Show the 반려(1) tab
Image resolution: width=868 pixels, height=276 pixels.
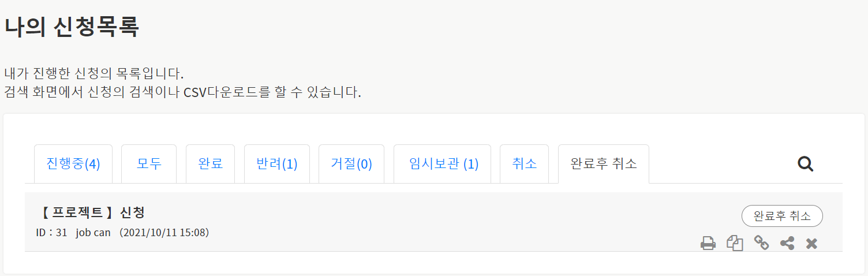pyautogui.click(x=277, y=164)
